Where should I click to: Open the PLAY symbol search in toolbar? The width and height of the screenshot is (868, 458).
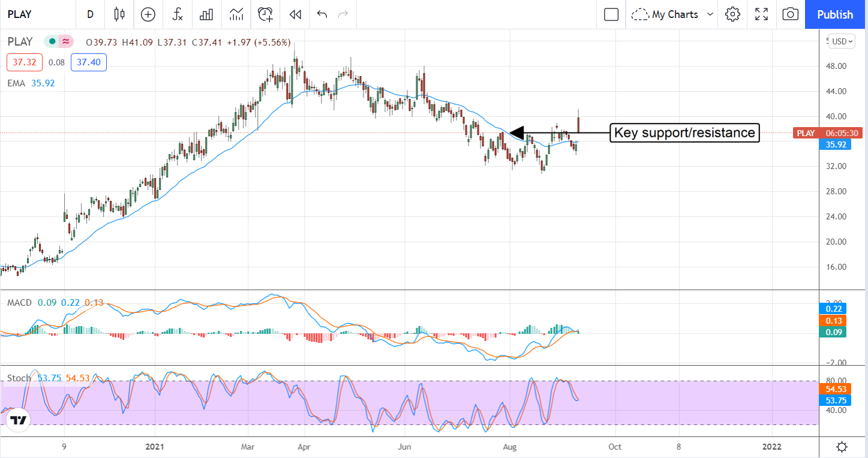(x=20, y=14)
